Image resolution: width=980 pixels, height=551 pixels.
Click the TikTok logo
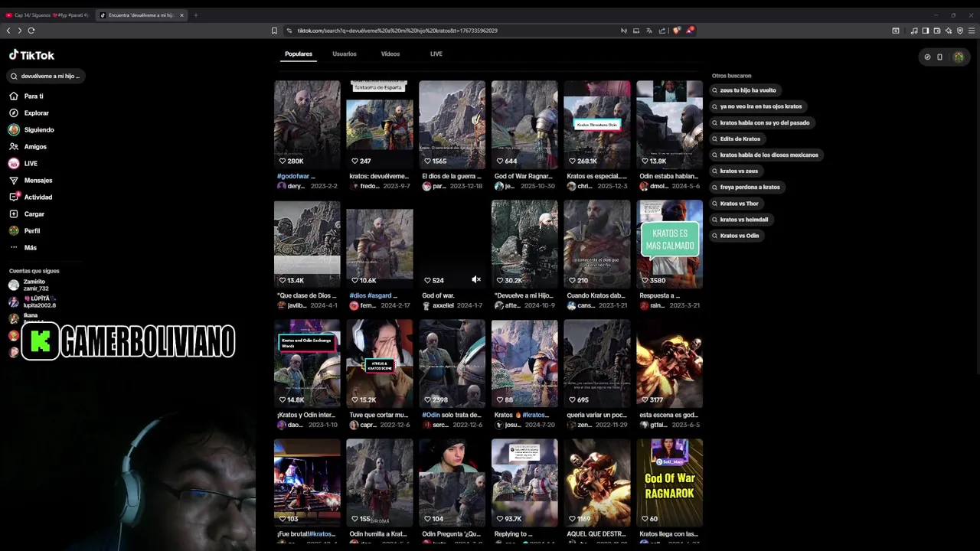click(31, 55)
